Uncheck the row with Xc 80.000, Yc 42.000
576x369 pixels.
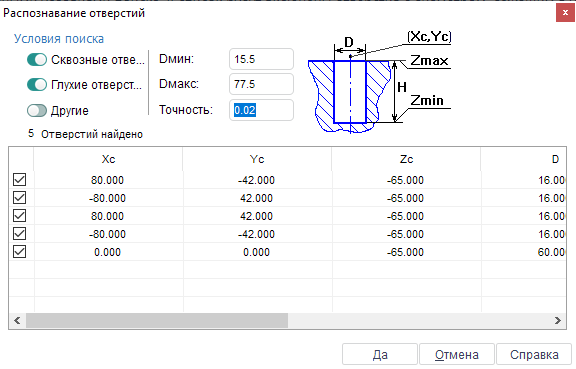pos(19,216)
